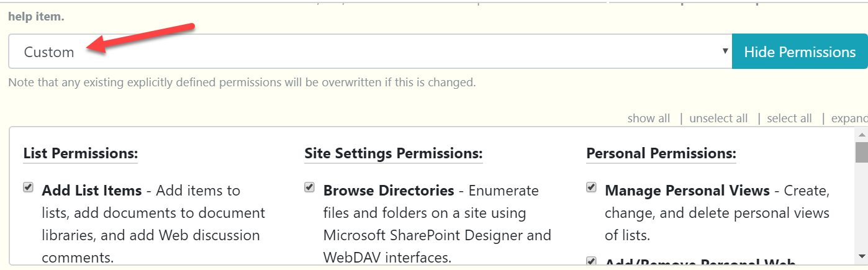Click the Personal Permissions heading
This screenshot has height=270, width=868.
(661, 153)
